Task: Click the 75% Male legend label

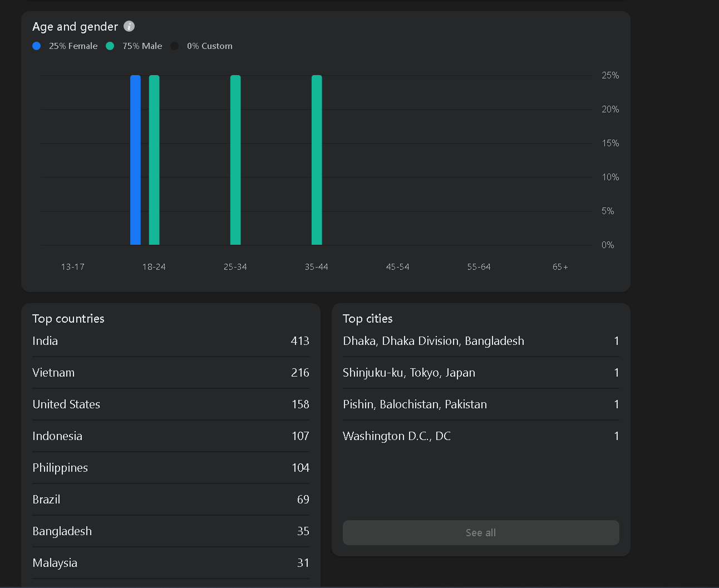Action: pyautogui.click(x=142, y=46)
